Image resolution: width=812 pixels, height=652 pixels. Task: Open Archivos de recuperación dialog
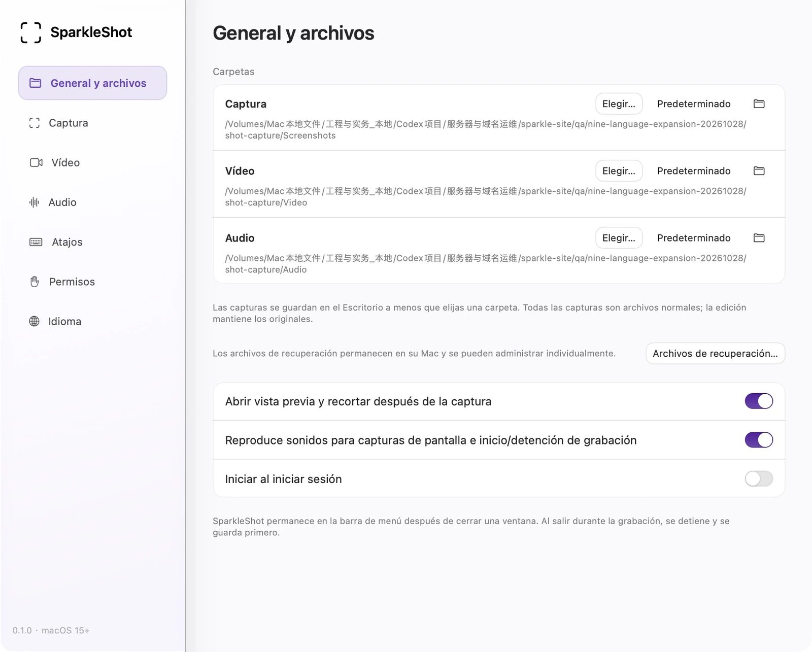point(715,354)
